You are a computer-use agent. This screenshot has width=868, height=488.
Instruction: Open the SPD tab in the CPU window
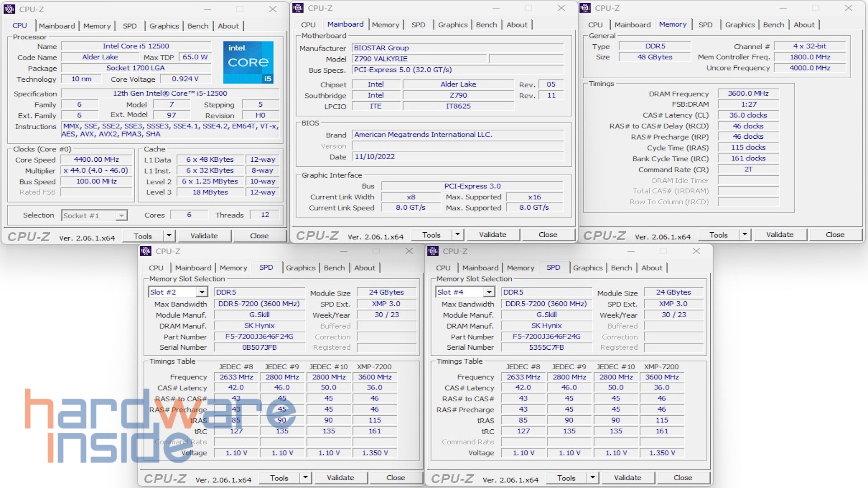130,26
